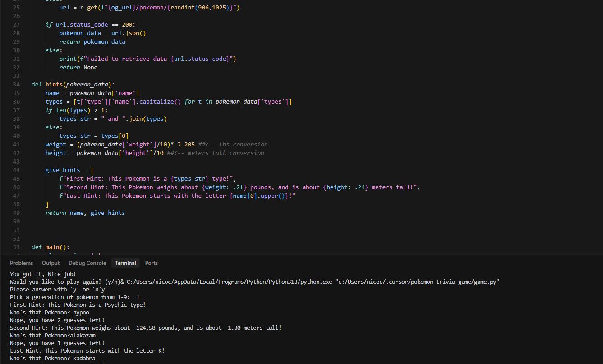
Task: Click line number 34 in the gutter
Action: pyautogui.click(x=16, y=85)
